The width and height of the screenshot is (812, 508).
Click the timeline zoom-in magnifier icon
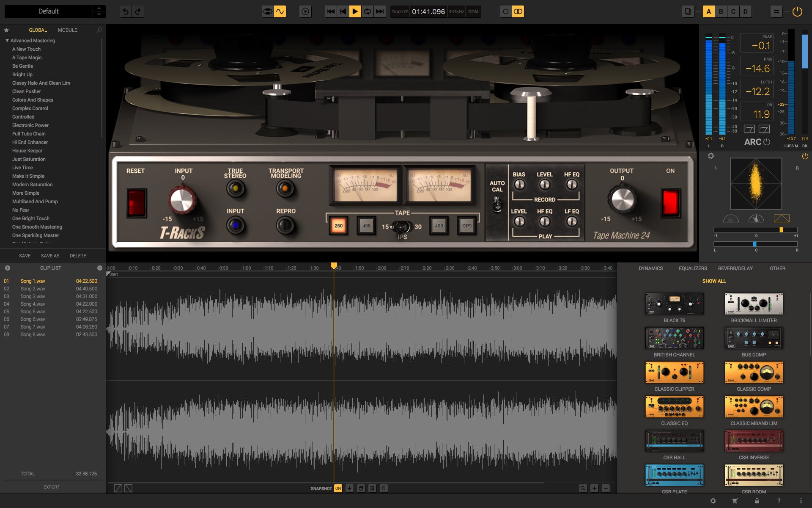tap(584, 488)
